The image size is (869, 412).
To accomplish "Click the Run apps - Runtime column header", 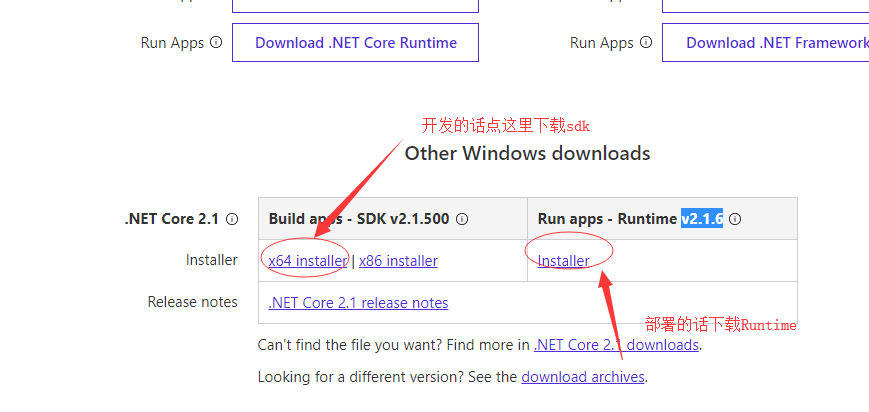I will tap(608, 219).
